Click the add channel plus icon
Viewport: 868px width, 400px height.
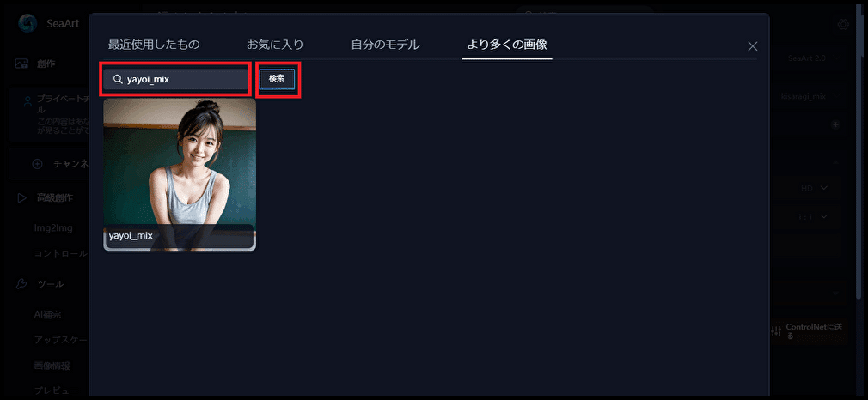pyautogui.click(x=38, y=164)
